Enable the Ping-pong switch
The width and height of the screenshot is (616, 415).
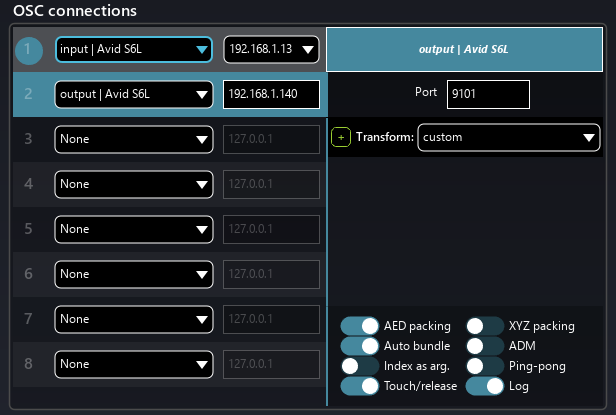pos(485,366)
